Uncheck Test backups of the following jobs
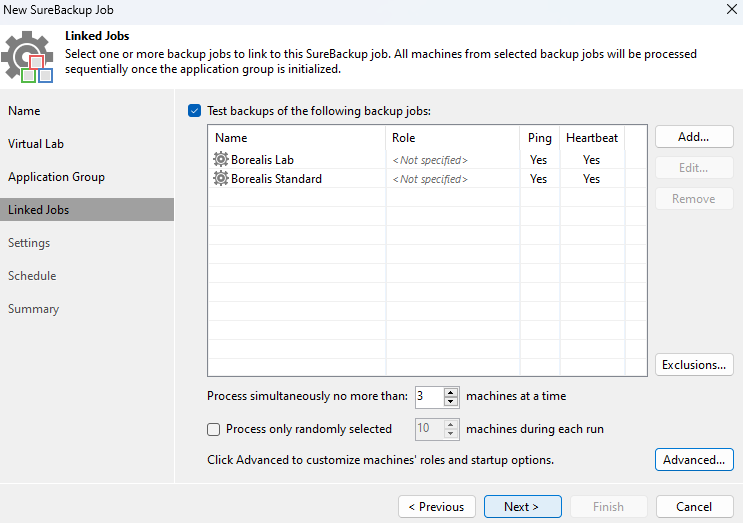Screen dimensions: 743x523 pos(194,111)
